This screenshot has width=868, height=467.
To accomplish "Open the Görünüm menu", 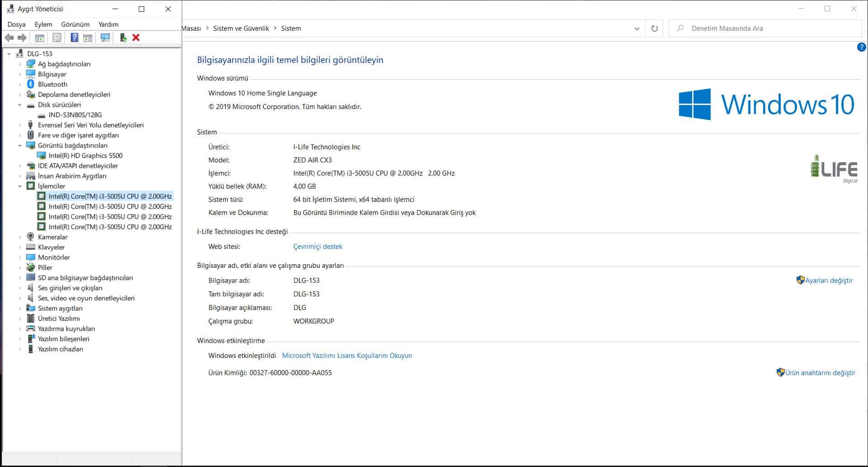I will tap(75, 24).
